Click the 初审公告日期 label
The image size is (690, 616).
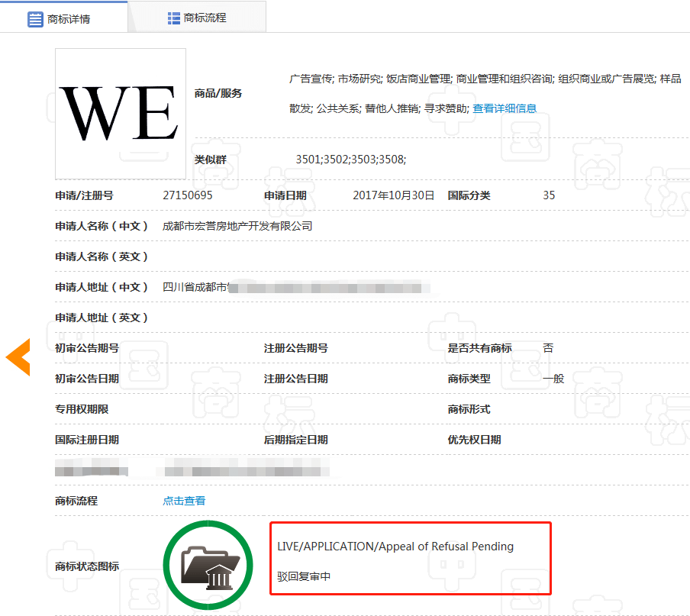(87, 379)
